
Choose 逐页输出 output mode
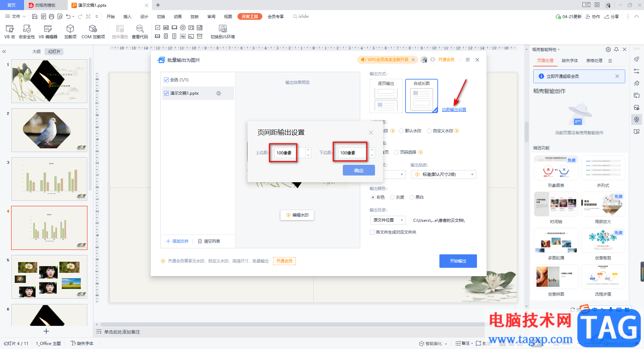click(x=386, y=96)
